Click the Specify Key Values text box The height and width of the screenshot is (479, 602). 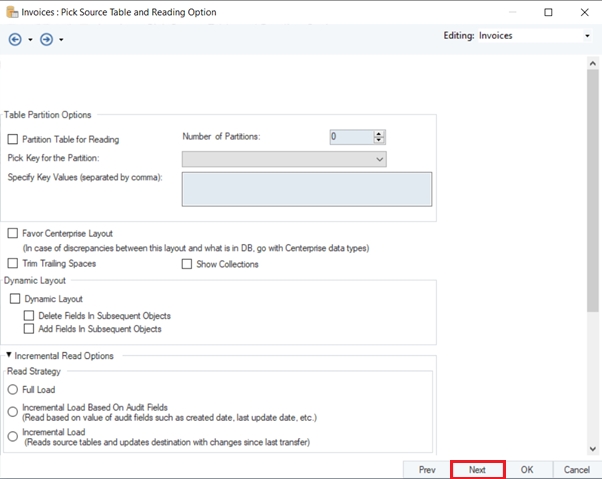[307, 189]
